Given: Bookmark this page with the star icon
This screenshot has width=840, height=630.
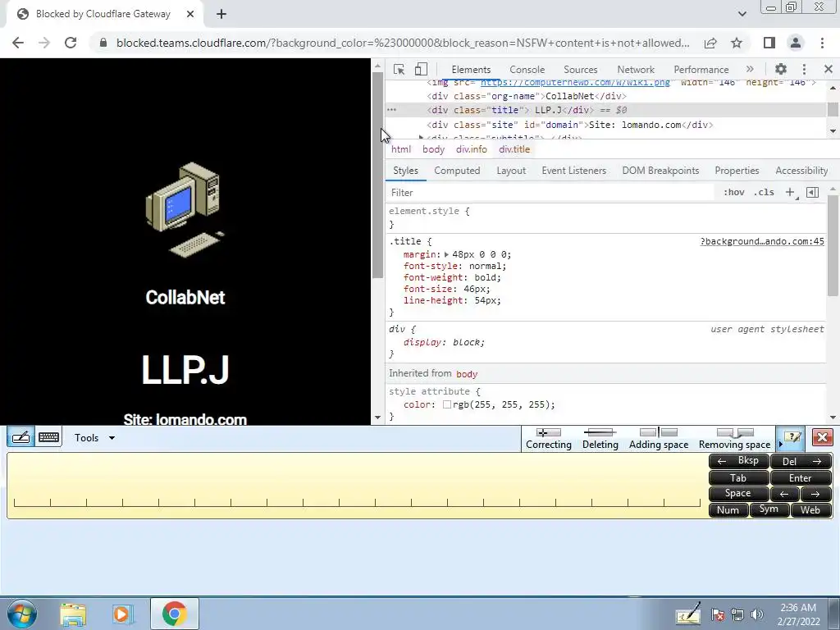Looking at the screenshot, I should (737, 43).
